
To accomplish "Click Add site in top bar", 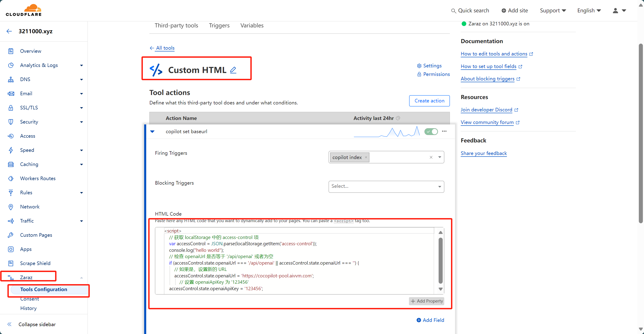I will point(514,11).
